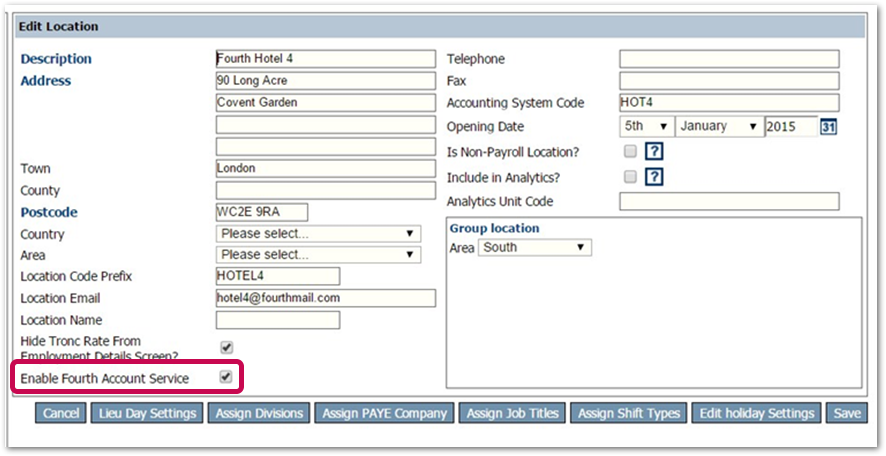Open the Opening Date month dropdown
Image resolution: width=886 pixels, height=456 pixels.
coord(719,127)
